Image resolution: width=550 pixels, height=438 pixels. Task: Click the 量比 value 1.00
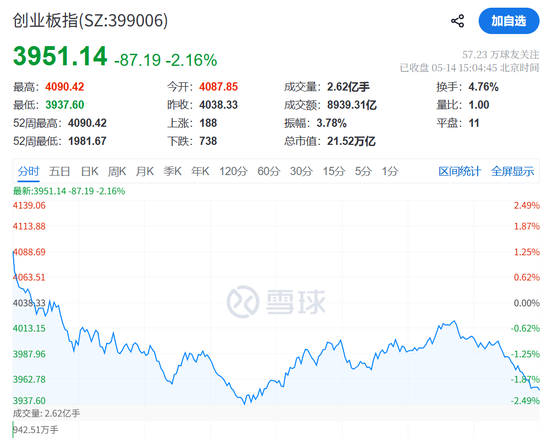tap(479, 105)
